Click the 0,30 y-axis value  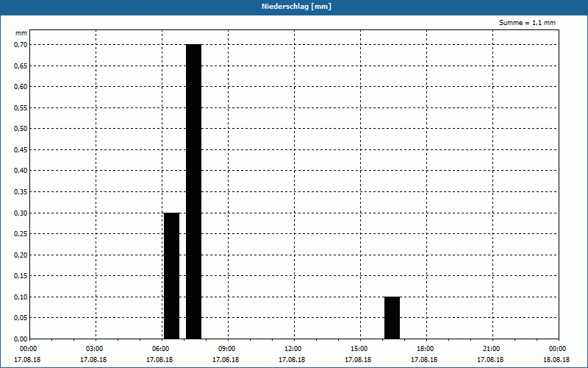(21, 213)
